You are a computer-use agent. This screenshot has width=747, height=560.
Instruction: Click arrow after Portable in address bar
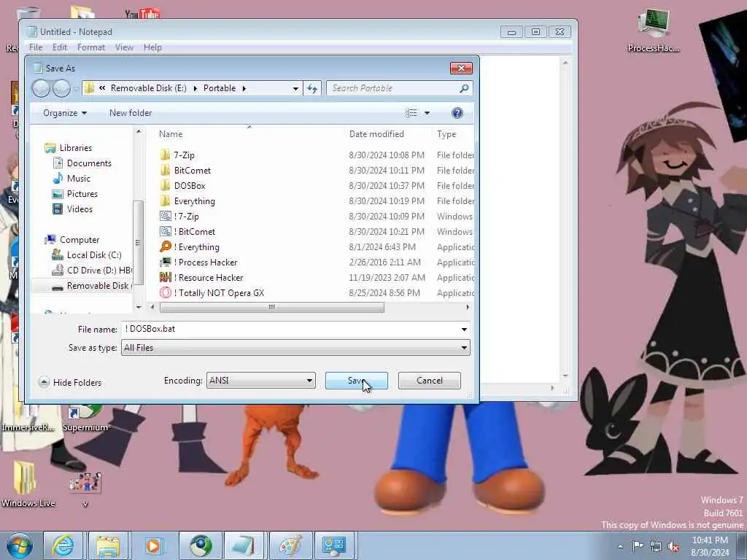click(x=244, y=88)
